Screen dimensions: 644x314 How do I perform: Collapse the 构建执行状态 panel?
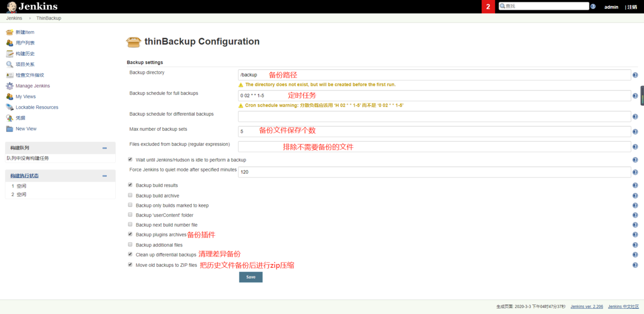105,176
